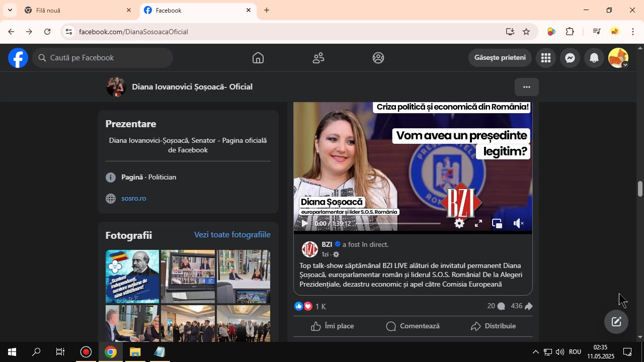Open the photo of the hall with building model
The image size is (644, 362).
tap(244, 277)
